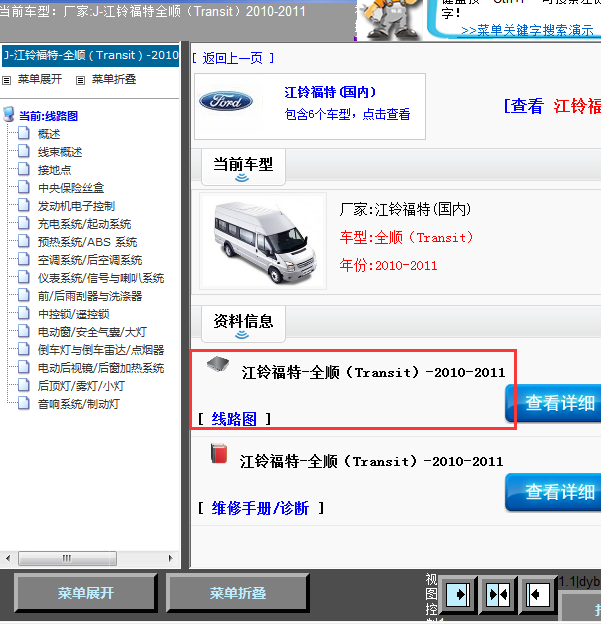
Task: Click the bottom 菜单展开 button
Action: [x=86, y=593]
